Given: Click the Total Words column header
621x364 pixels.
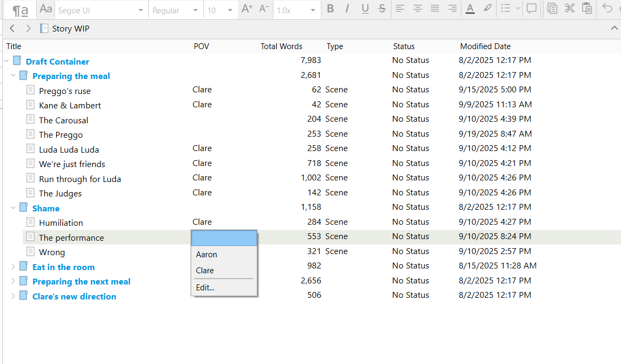Looking at the screenshot, I should coord(281,46).
